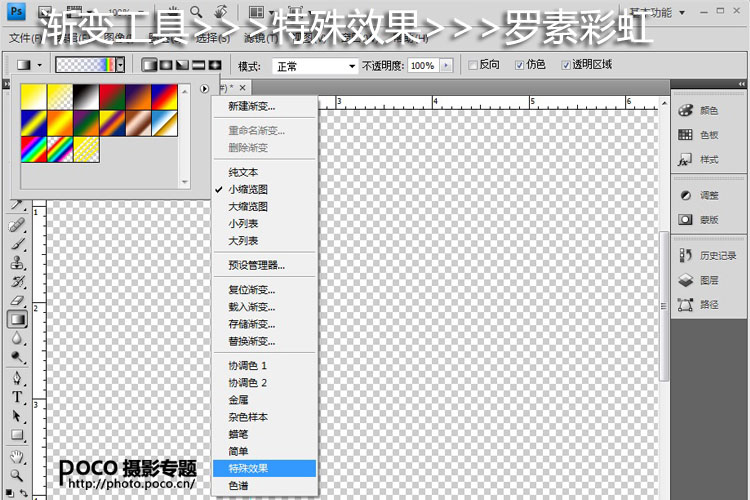Screen dimensions: 750x500
Task: Select 特殊效果 gradient set
Action: (x=265, y=468)
